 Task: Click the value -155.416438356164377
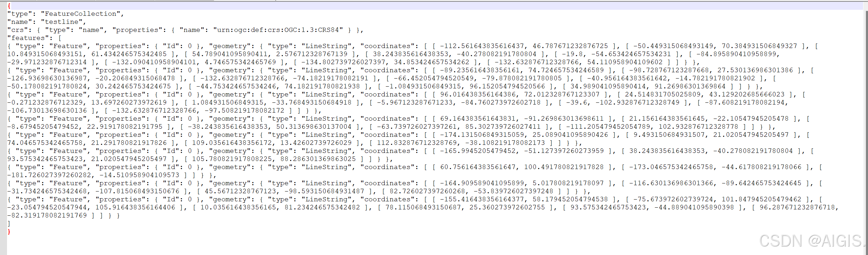(482, 199)
